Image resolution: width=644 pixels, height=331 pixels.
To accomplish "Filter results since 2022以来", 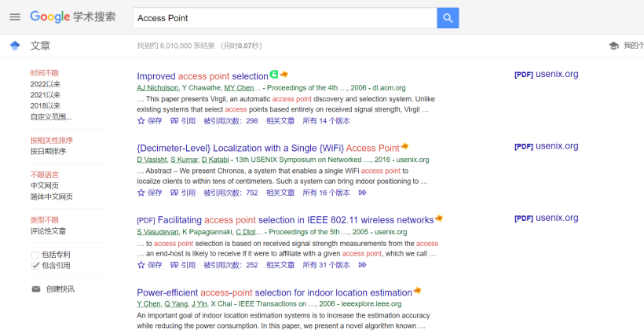I will tap(46, 84).
